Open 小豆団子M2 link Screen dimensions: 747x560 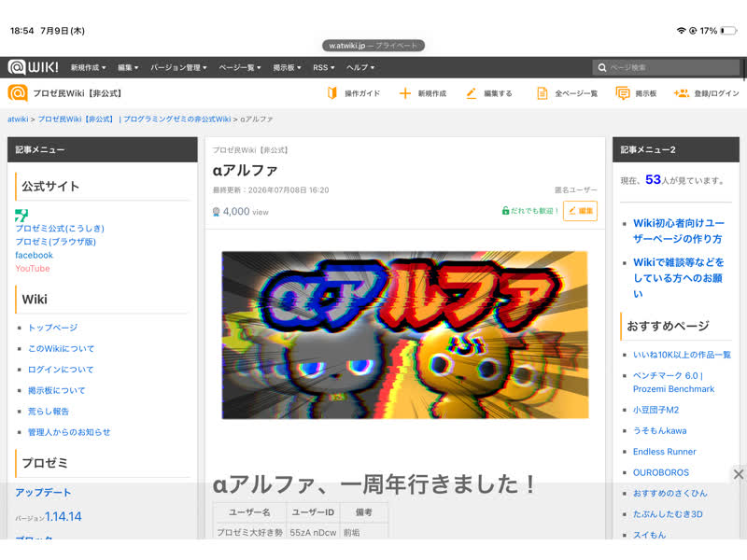(x=656, y=410)
